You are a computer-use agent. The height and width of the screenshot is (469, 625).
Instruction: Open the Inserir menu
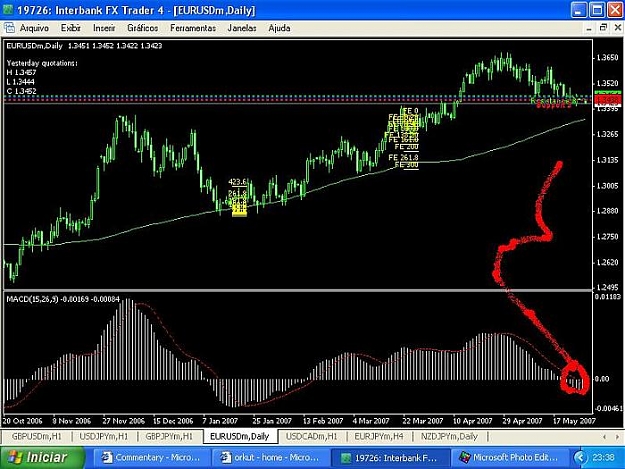tap(104, 28)
